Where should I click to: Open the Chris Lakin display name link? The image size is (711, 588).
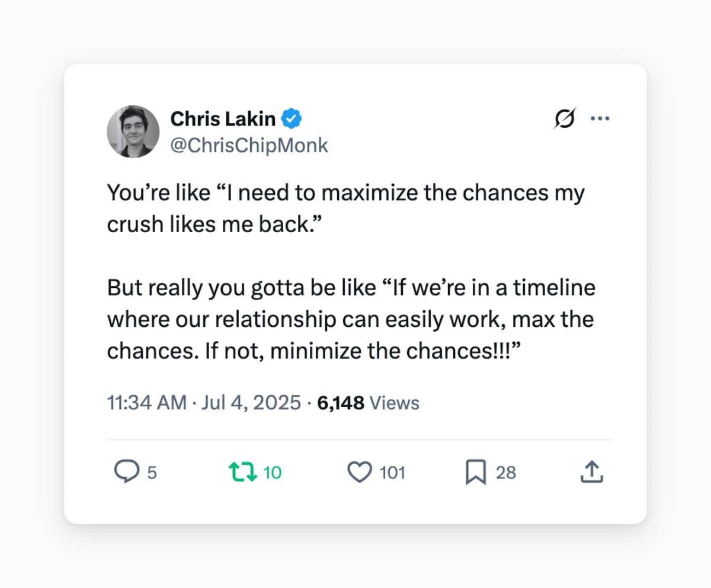coord(223,119)
